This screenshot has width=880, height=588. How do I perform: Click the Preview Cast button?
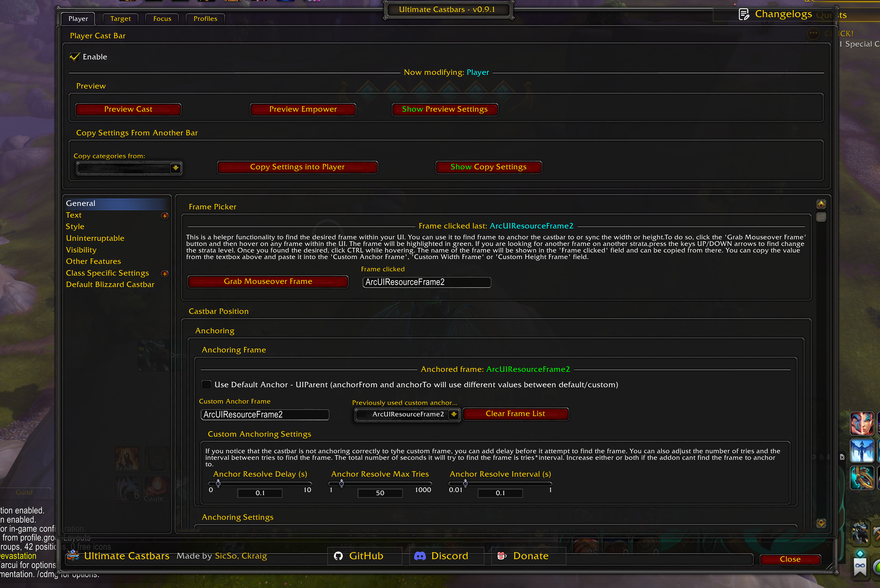click(x=128, y=109)
